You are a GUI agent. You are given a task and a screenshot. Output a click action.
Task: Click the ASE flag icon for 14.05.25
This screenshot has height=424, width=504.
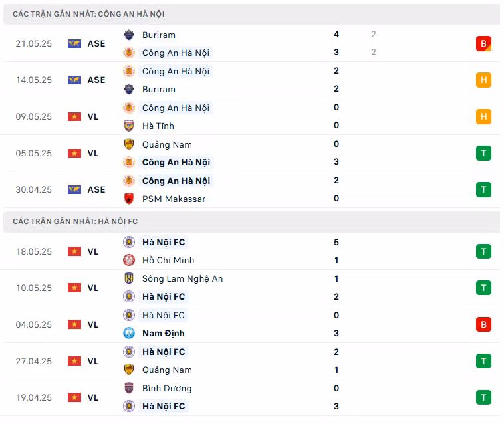click(x=74, y=80)
